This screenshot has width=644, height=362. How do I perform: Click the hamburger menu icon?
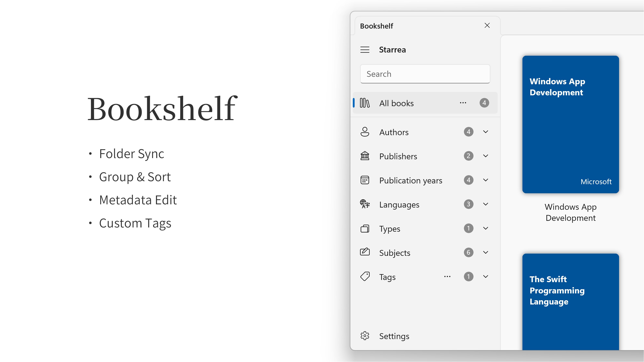[x=365, y=49]
